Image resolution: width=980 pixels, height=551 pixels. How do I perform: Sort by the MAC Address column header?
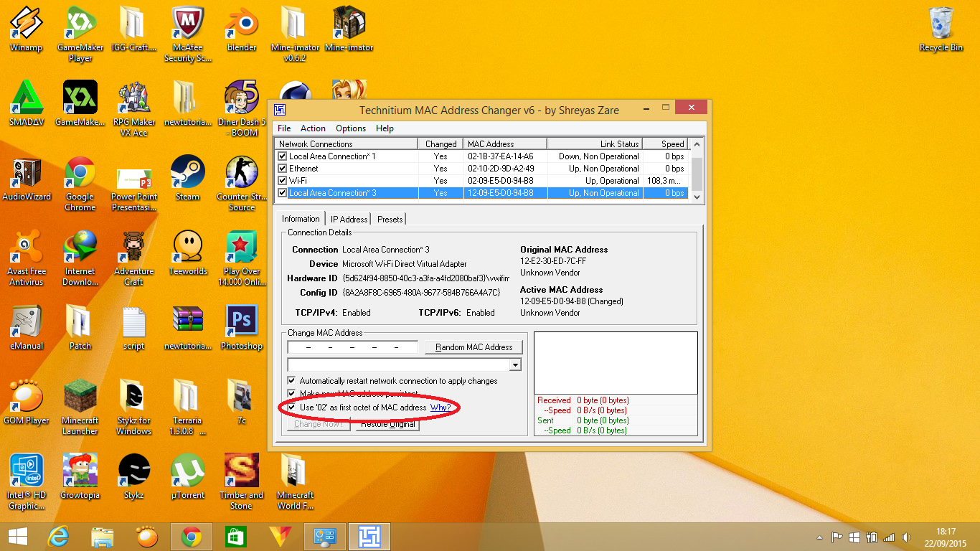(x=504, y=144)
